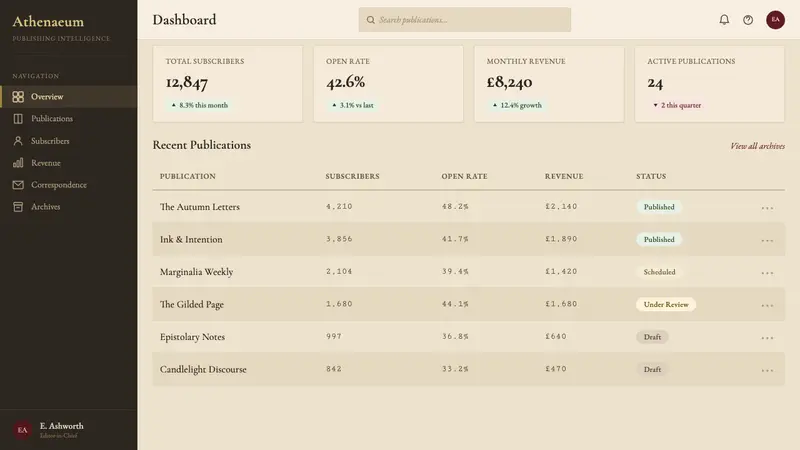
Task: Select Draft badge for Candlelight Discourse
Action: 652,369
